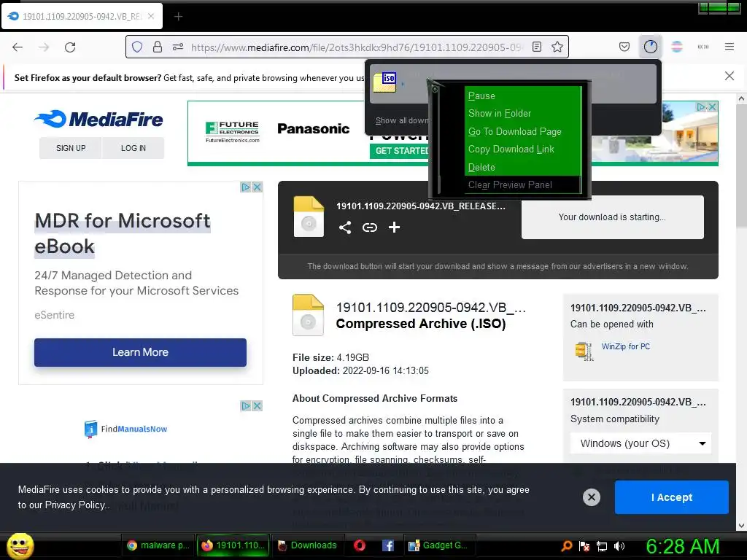Click the MediaFire logo
This screenshot has width=747, height=560.
pyautogui.click(x=98, y=119)
